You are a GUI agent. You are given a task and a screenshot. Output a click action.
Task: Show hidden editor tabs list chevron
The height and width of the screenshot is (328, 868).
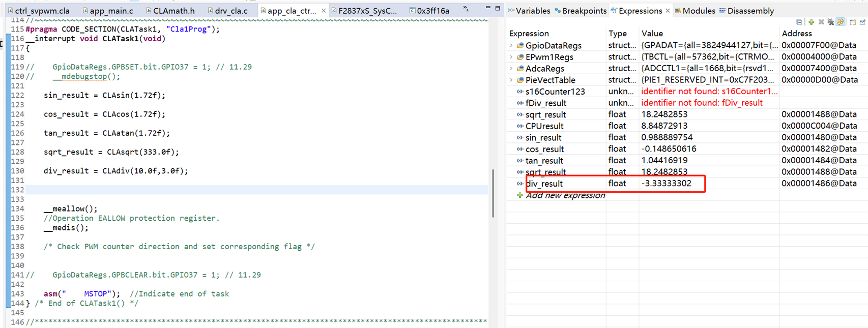point(466,9)
